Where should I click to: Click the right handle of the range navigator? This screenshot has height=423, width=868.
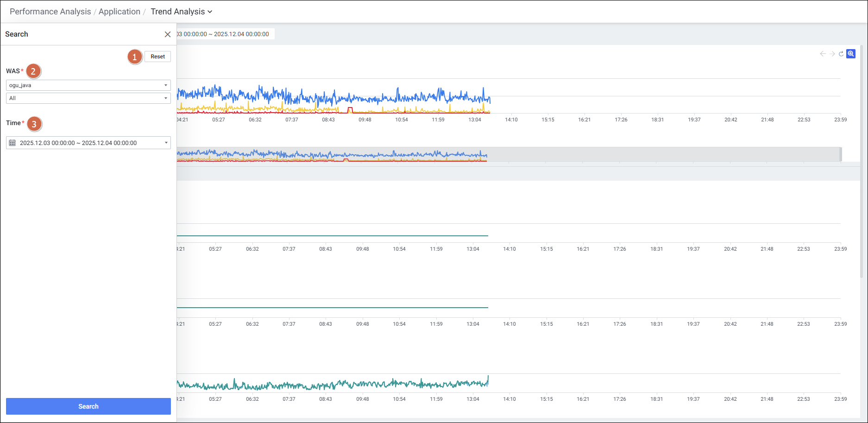(840, 154)
